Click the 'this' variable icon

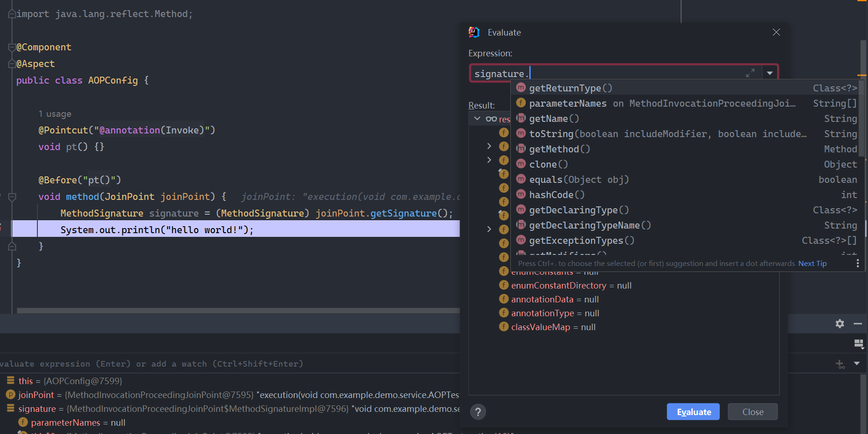(x=10, y=380)
